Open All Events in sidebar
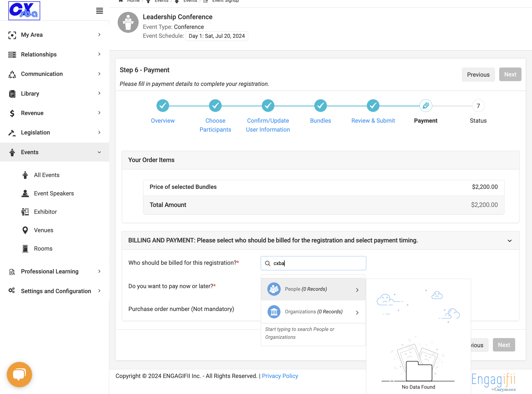 click(x=47, y=175)
